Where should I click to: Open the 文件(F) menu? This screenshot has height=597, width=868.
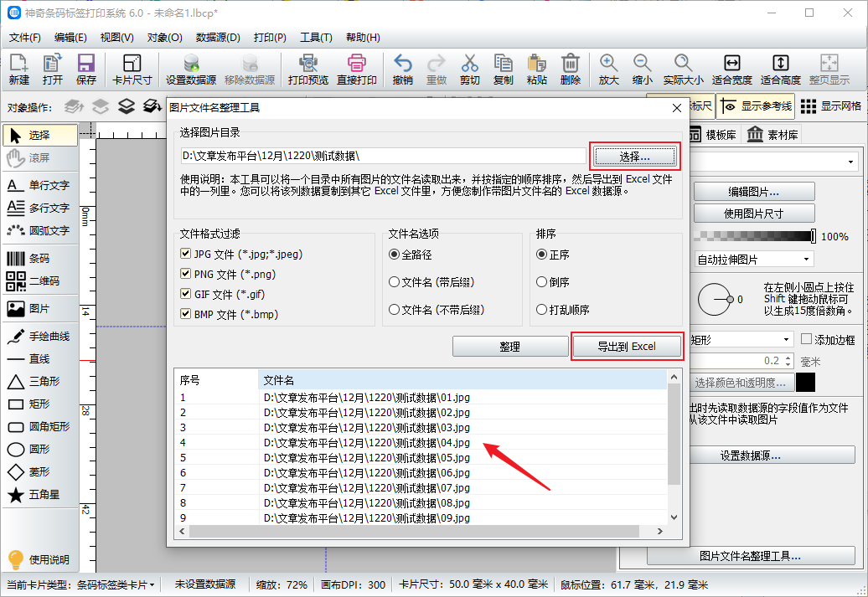(x=25, y=38)
